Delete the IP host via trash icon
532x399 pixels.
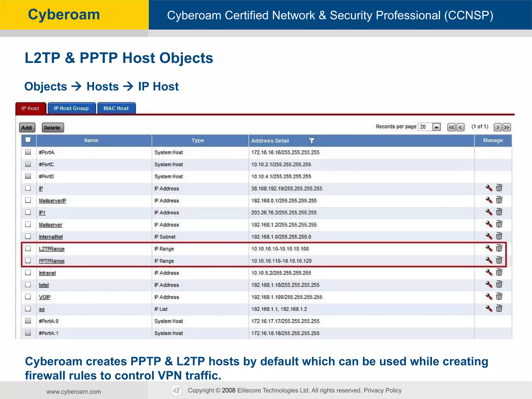click(499, 188)
